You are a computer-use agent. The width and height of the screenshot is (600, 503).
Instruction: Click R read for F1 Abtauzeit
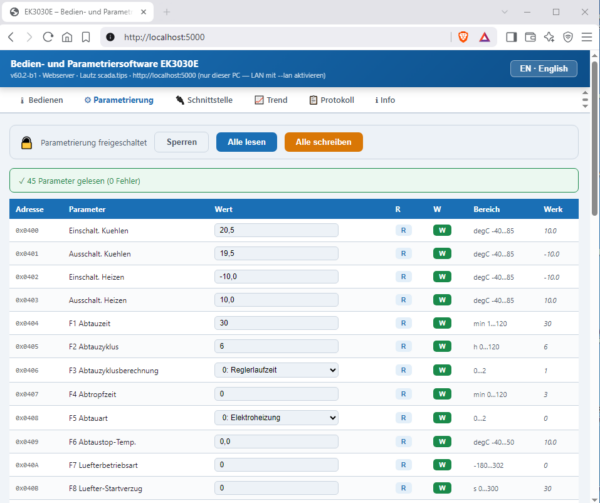click(403, 323)
